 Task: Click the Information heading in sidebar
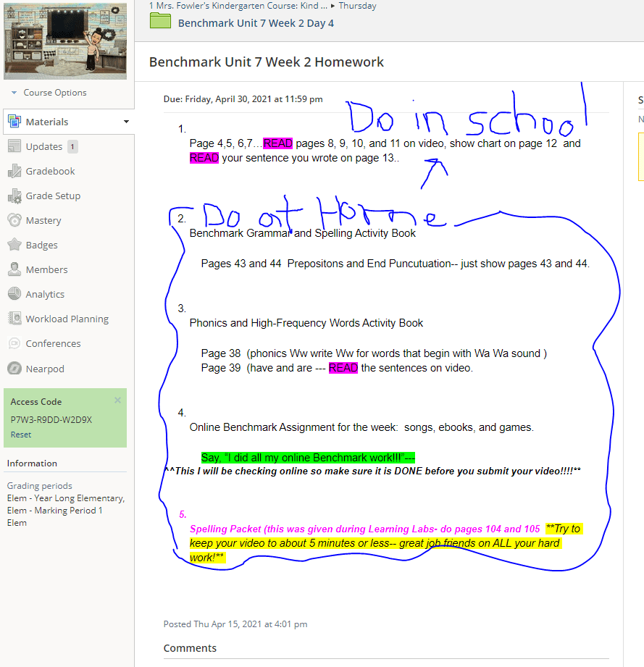click(x=32, y=463)
